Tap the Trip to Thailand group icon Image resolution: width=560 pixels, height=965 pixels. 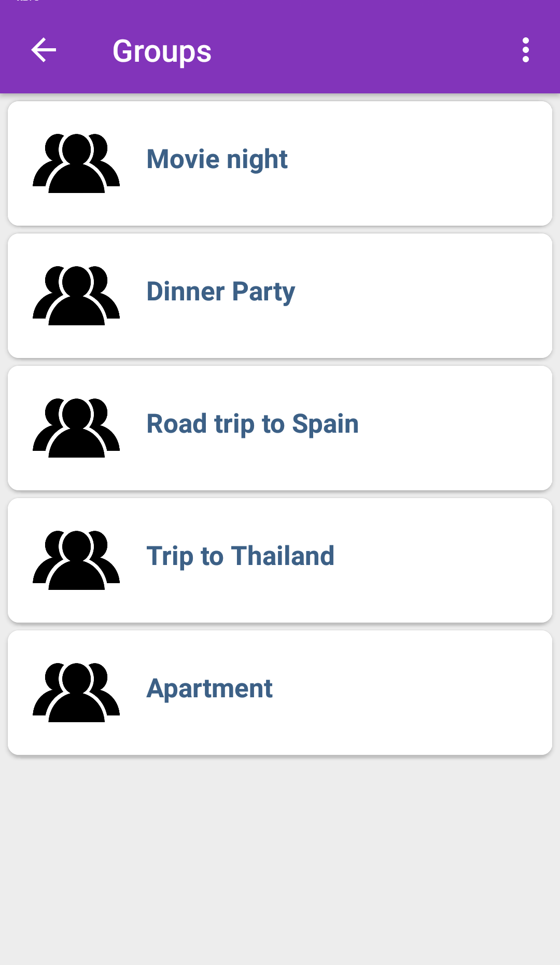[76, 560]
